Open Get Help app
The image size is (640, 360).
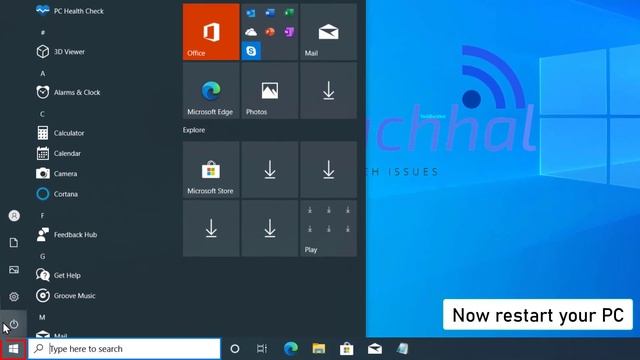point(58,276)
